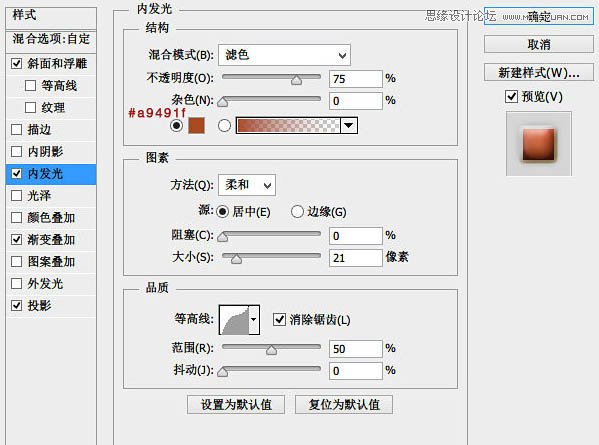Open the 等高线 contour picker arrow
This screenshot has width=599, height=445.
pyautogui.click(x=254, y=320)
